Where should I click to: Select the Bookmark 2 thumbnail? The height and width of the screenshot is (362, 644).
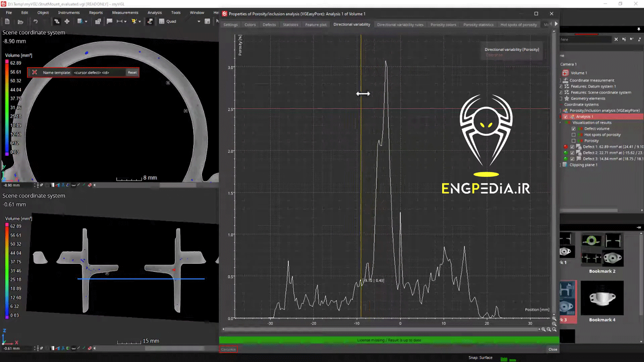pos(602,250)
